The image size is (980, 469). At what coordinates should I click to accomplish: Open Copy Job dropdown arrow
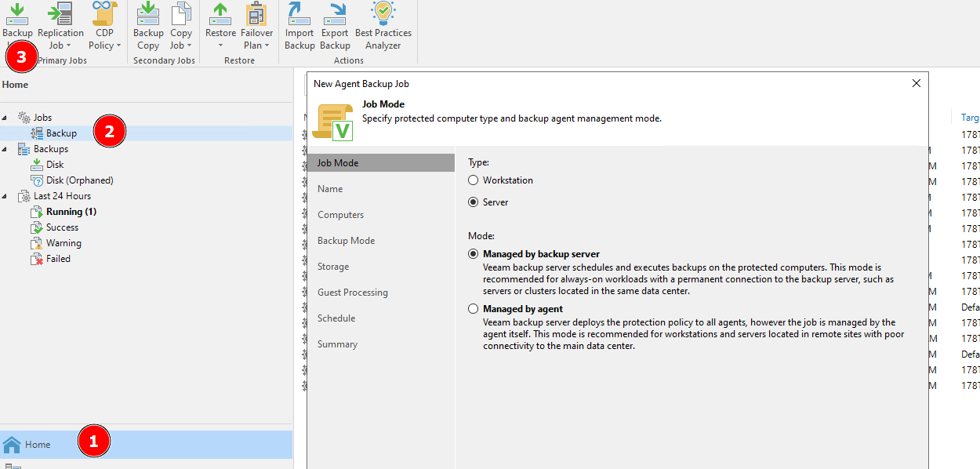[190, 45]
